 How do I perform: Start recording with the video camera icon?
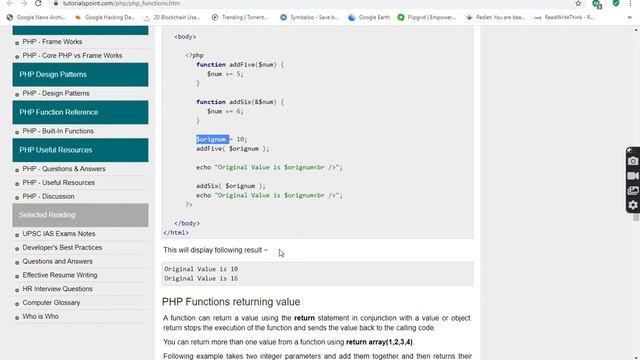click(633, 176)
